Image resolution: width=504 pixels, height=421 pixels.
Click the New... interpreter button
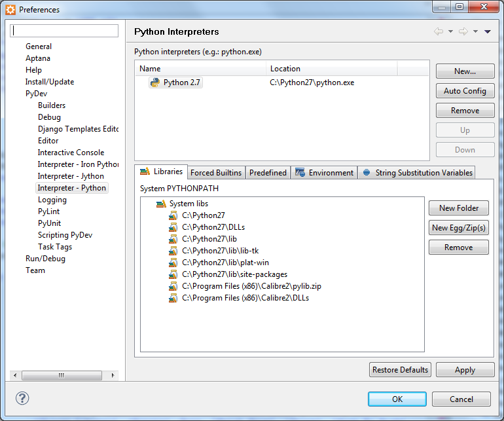point(465,71)
